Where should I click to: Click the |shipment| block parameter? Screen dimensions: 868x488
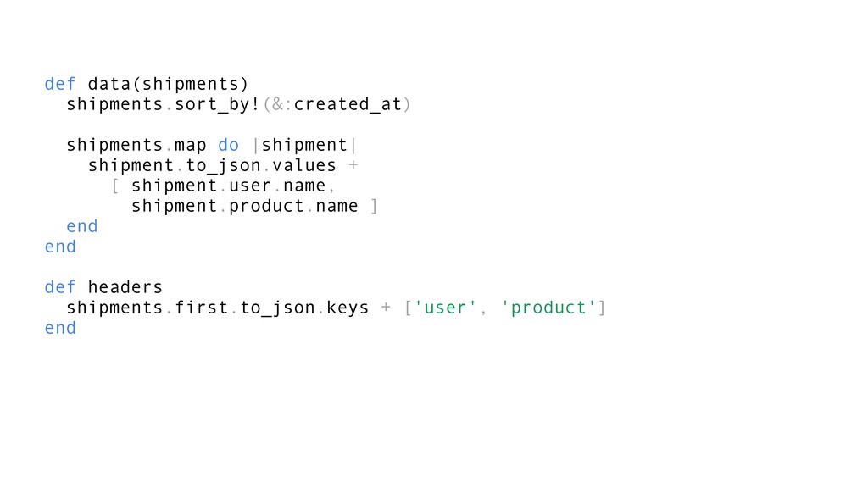(x=304, y=145)
